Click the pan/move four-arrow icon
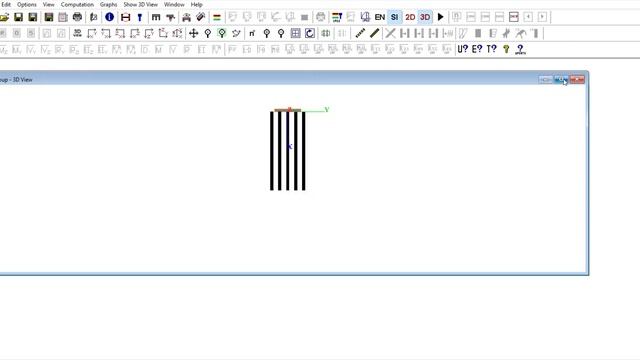The image size is (640, 360). click(x=193, y=33)
